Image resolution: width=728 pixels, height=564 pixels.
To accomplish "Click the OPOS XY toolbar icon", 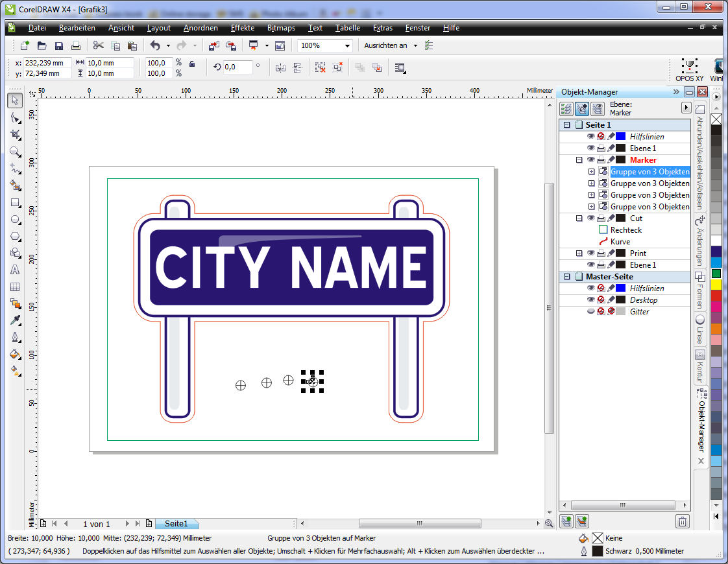I will click(x=688, y=67).
